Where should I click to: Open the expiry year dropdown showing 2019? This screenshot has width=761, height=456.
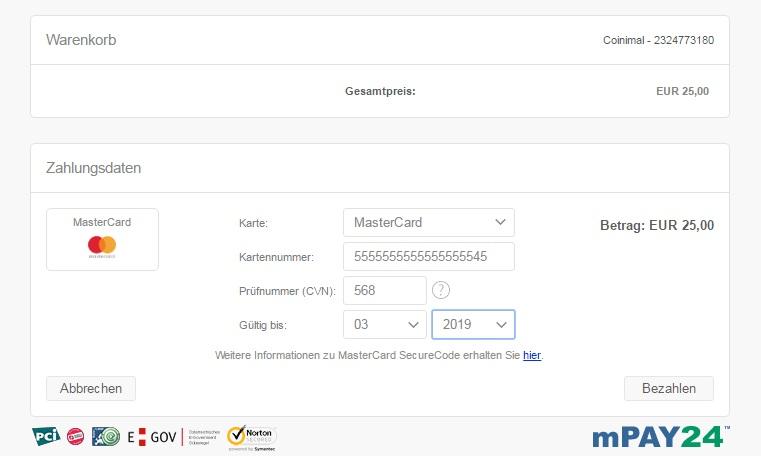(x=473, y=324)
